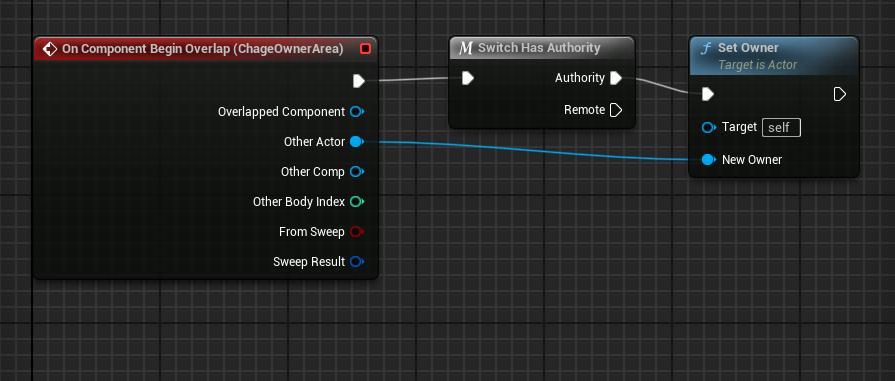This screenshot has width=895, height=381.
Task: Click the 'Target is Actor' subtitle text
Action: pyautogui.click(x=757, y=65)
